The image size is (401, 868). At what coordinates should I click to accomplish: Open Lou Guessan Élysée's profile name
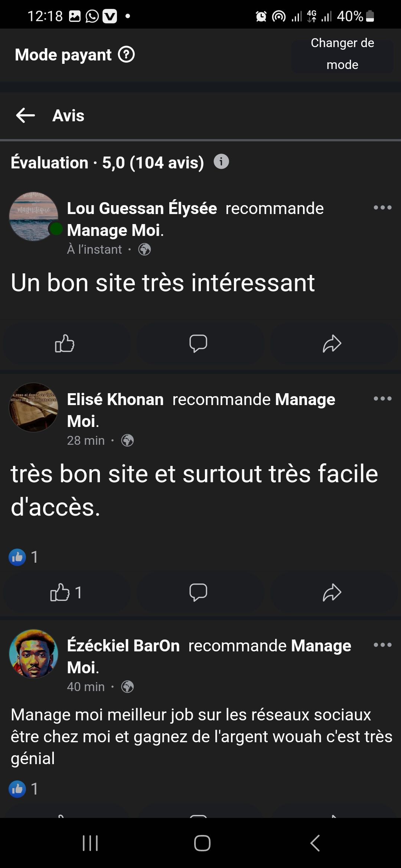pos(142,208)
